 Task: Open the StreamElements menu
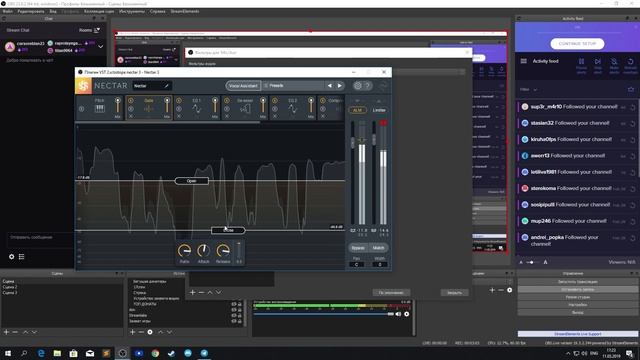(185, 11)
